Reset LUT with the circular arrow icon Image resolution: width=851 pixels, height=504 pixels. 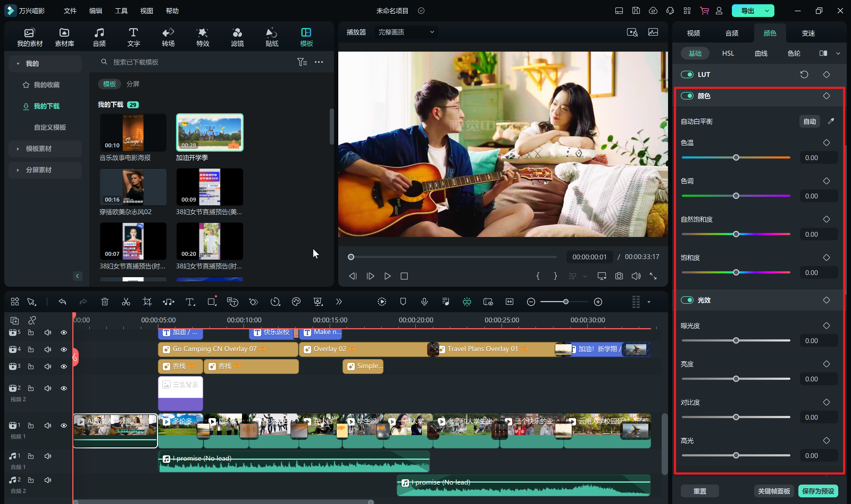coord(804,74)
